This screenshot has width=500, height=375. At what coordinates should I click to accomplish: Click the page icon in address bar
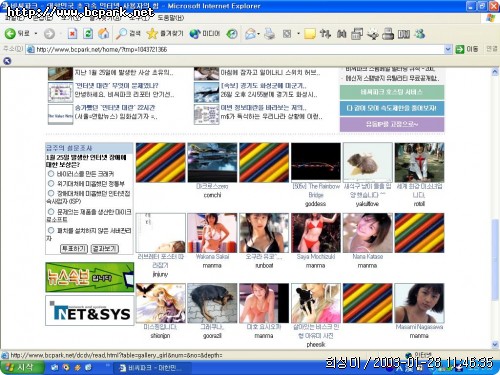click(x=31, y=49)
